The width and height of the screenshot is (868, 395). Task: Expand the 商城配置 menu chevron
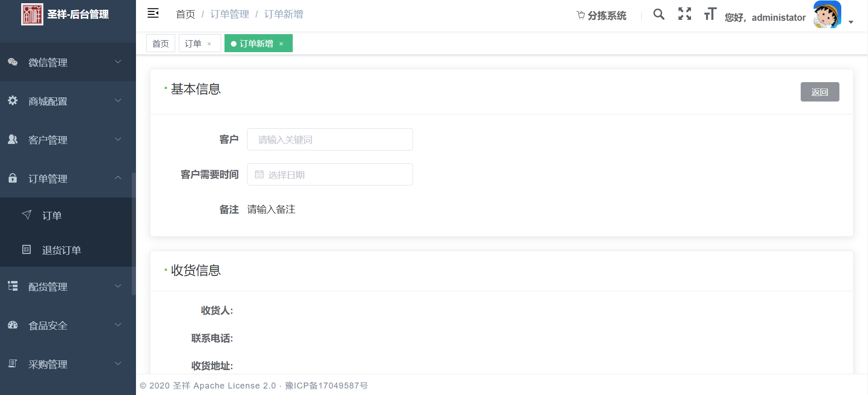point(118,101)
